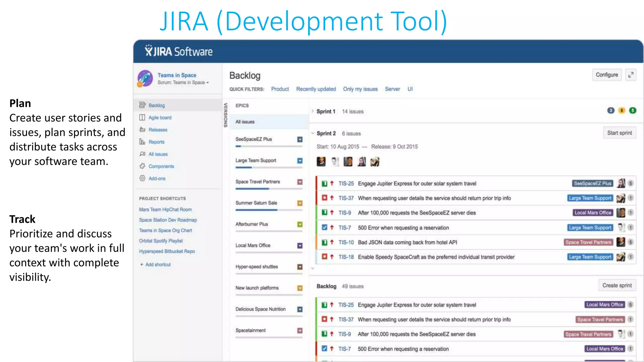Screen dimensions: 644x362
Task: Open the VERSIONS side panel tab
Action: click(225, 115)
